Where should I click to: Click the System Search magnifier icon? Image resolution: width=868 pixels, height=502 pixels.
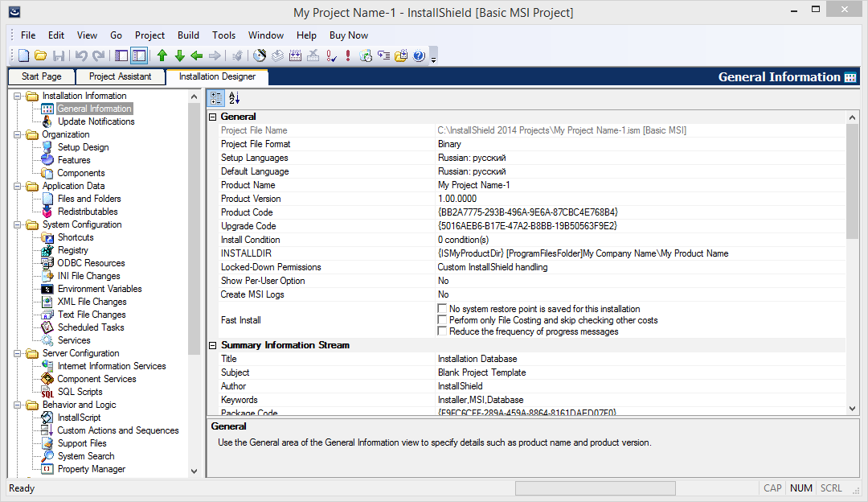click(47, 456)
